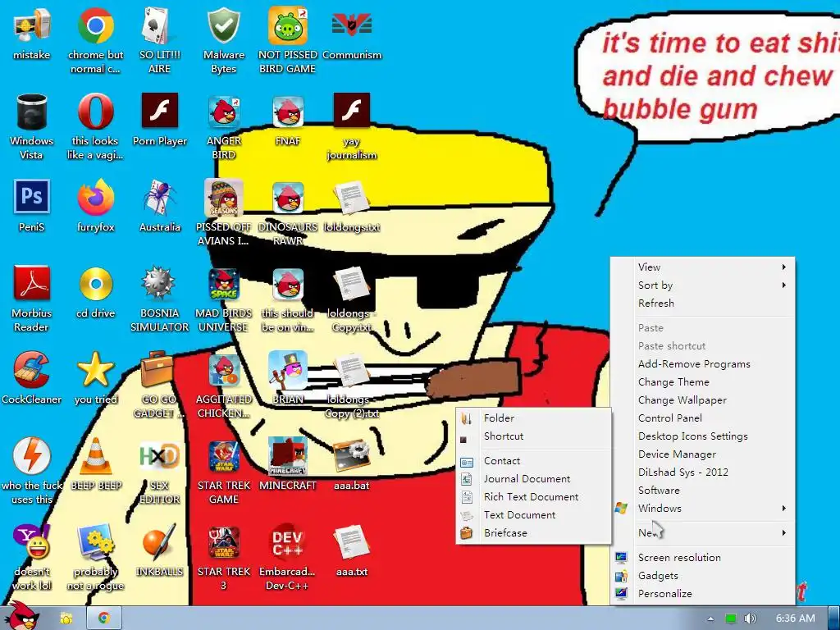Open 'Control Panel' from context menu
The width and height of the screenshot is (840, 630).
[x=702, y=418]
